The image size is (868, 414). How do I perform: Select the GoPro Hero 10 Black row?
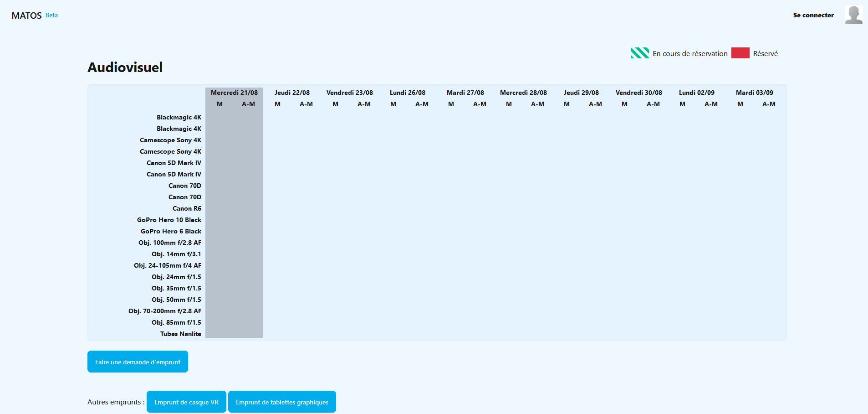tap(169, 220)
